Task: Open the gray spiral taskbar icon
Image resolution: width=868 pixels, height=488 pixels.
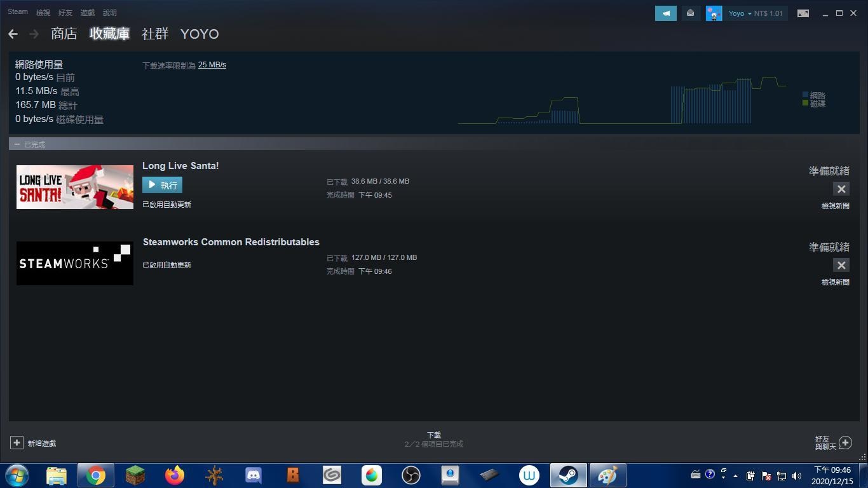Action: 332,475
